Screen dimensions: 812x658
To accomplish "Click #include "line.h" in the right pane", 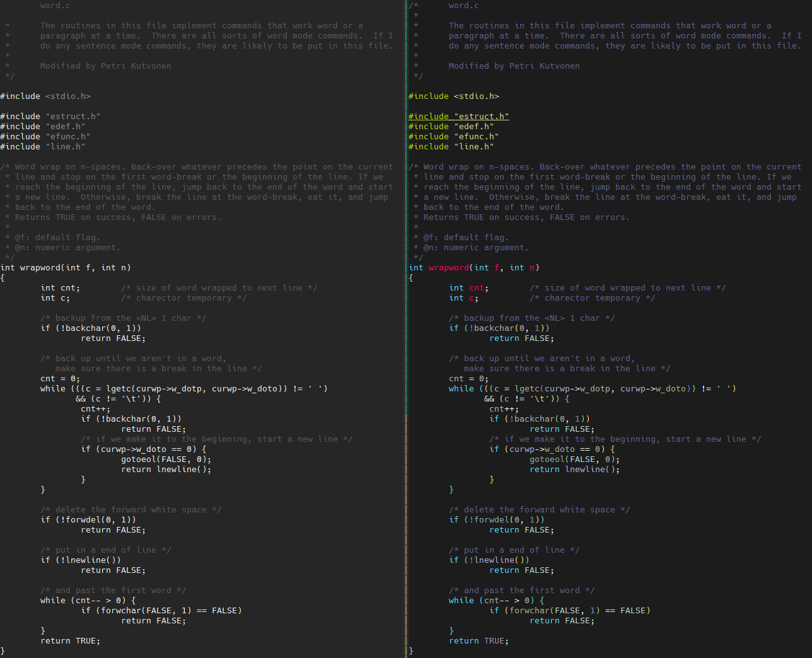I will 451,147.
